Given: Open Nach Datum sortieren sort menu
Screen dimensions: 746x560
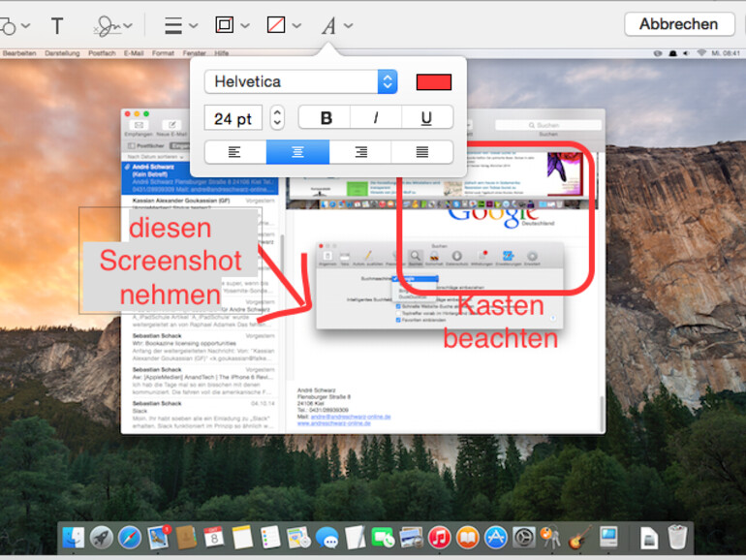Looking at the screenshot, I should point(155,157).
